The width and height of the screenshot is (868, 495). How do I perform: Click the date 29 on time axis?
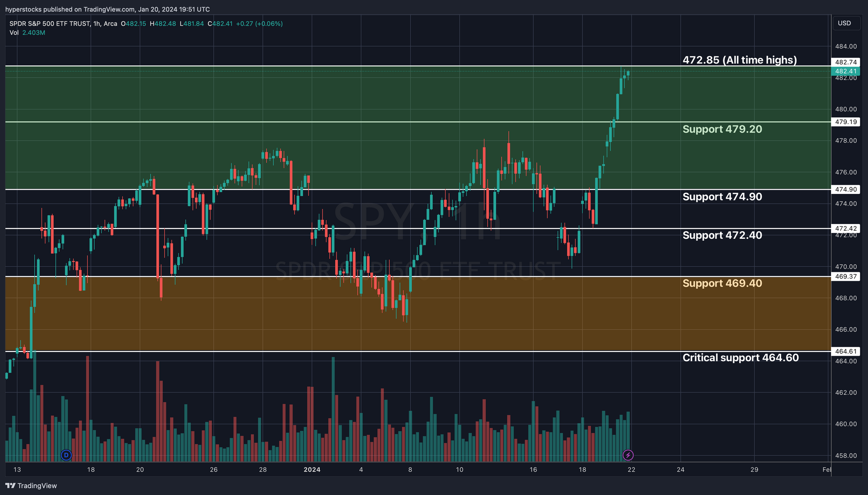click(754, 470)
